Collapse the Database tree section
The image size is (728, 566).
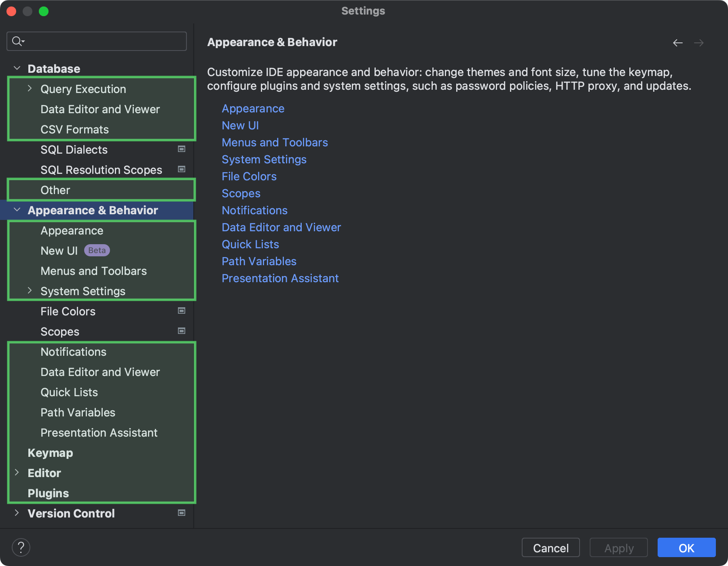17,68
